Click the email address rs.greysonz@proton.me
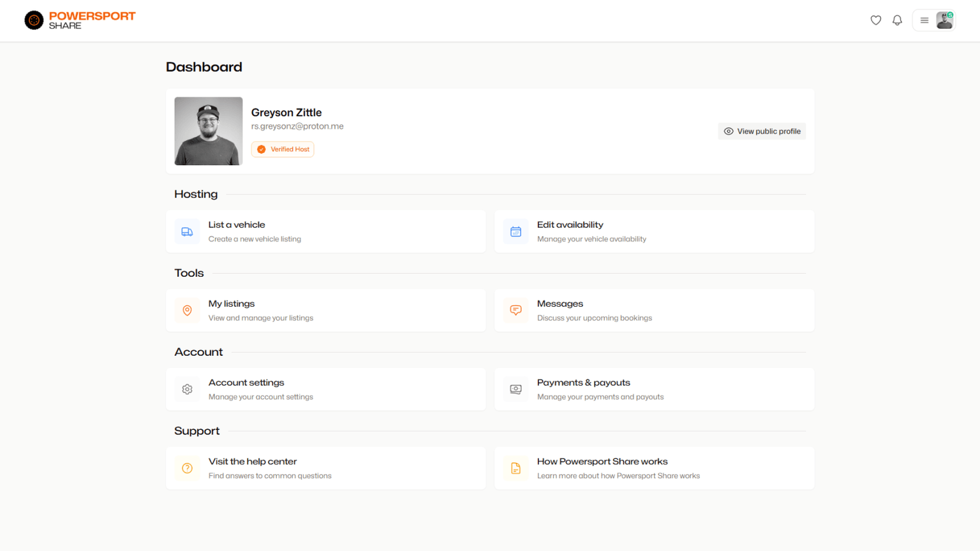 pos(297,126)
